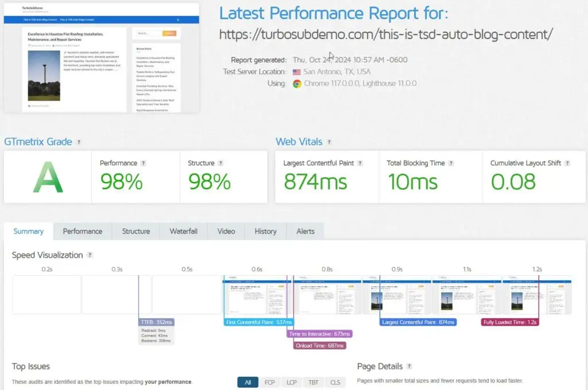Click the "Chrome 117.0.0.0, Lighthouse 11.0.0" text

point(360,83)
